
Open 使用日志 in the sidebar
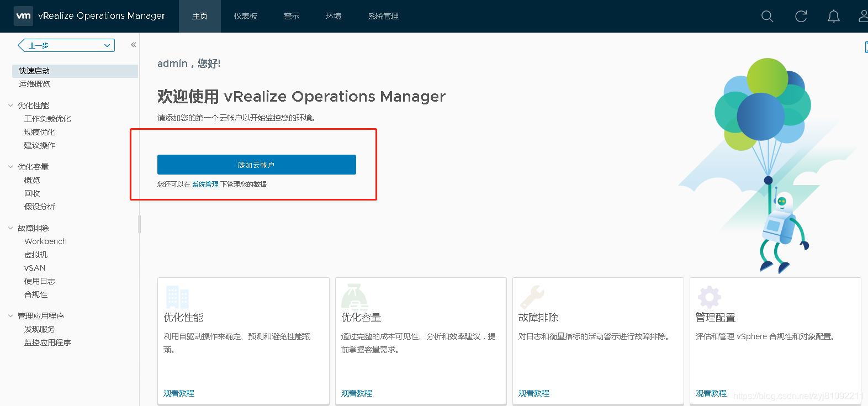pyautogui.click(x=40, y=281)
